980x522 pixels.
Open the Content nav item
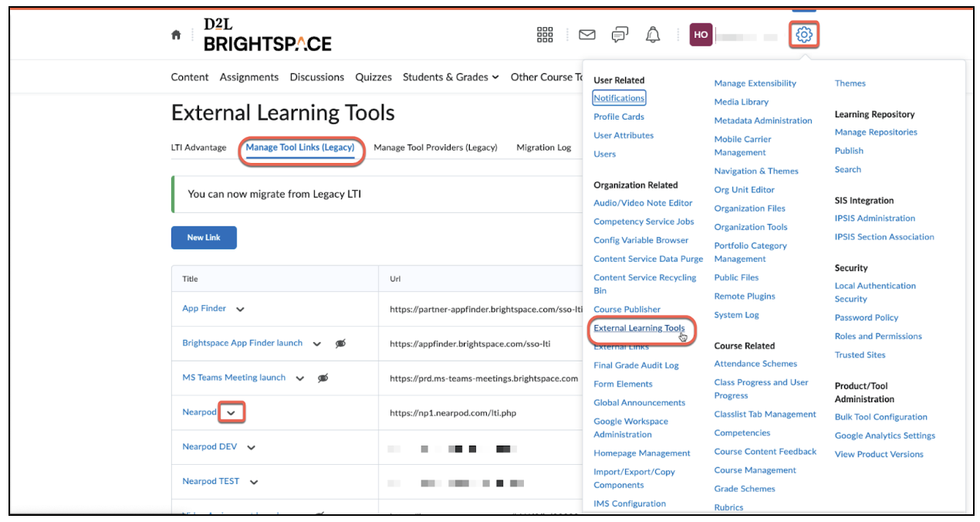click(x=190, y=77)
